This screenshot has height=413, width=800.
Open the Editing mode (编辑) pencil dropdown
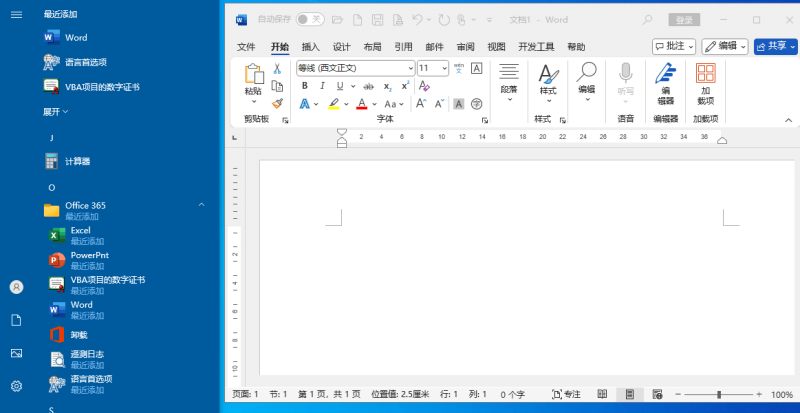click(x=724, y=46)
